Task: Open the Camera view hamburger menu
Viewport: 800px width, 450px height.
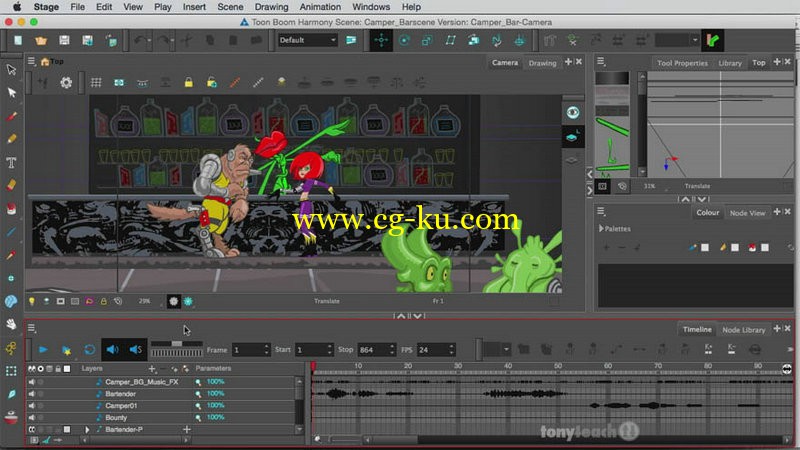Action: tap(31, 61)
